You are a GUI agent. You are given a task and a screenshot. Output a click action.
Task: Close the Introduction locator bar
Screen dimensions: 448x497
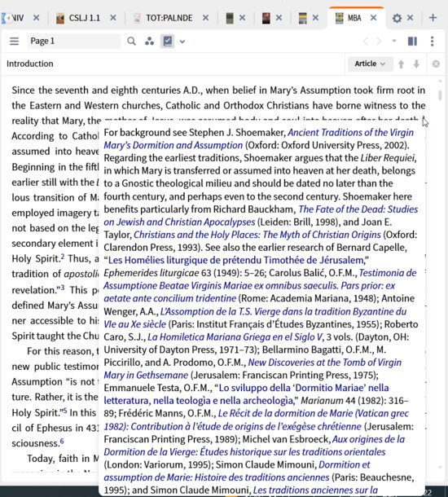436,64
